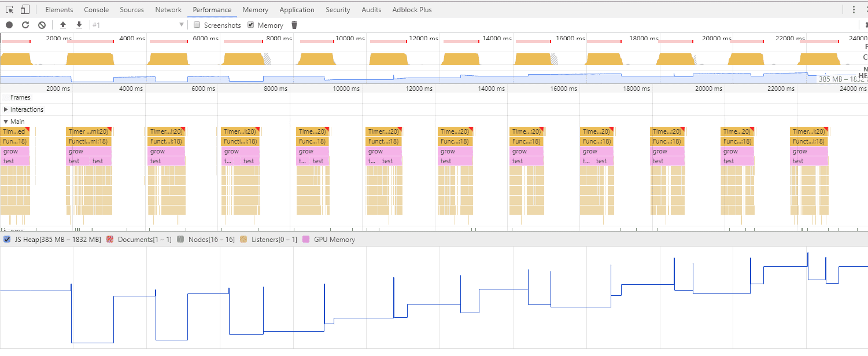Open the Application tab
868x356 pixels.
click(297, 10)
